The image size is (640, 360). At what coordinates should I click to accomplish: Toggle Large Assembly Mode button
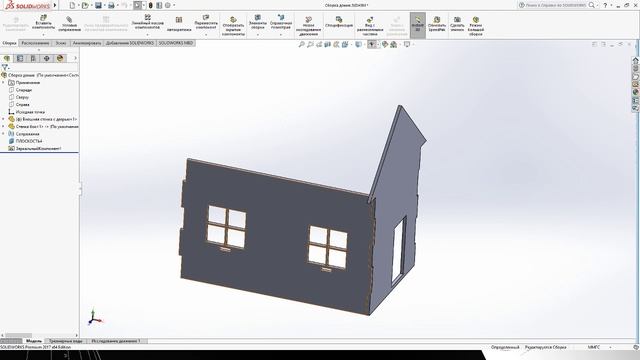pyautogui.click(x=476, y=26)
